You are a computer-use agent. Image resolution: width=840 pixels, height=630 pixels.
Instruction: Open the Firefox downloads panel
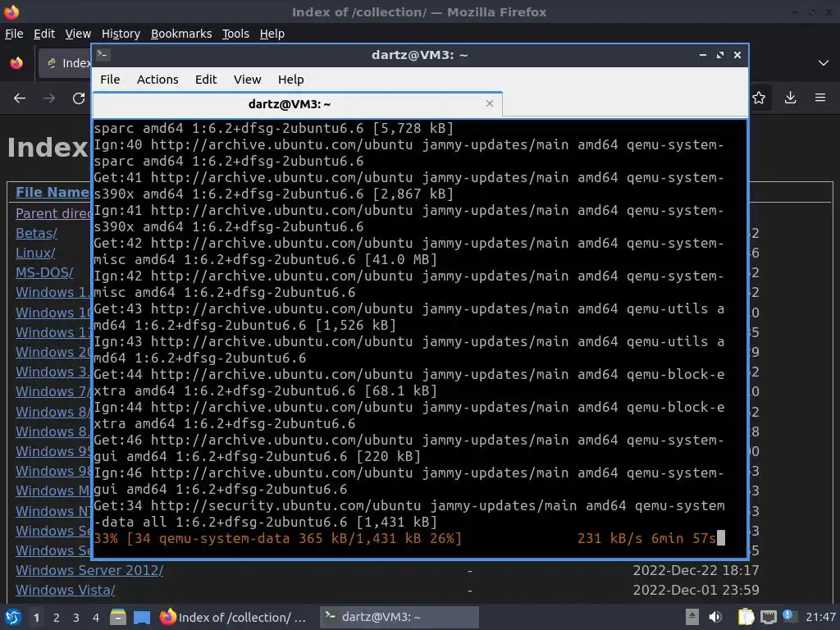coord(790,98)
